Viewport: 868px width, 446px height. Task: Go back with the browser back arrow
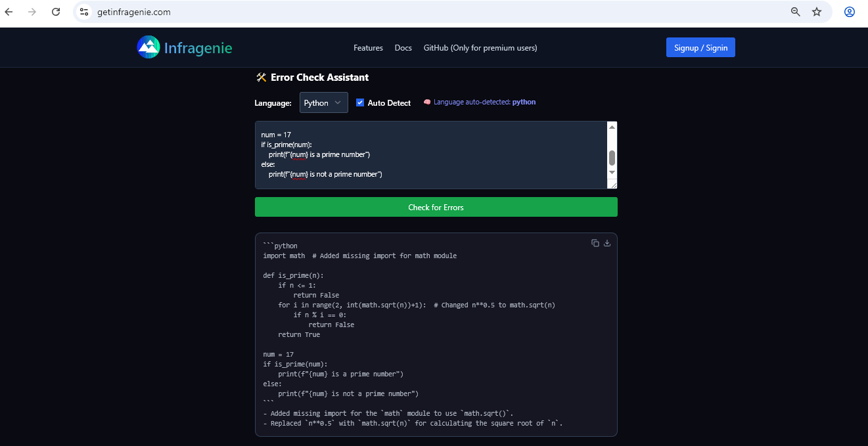pos(9,12)
